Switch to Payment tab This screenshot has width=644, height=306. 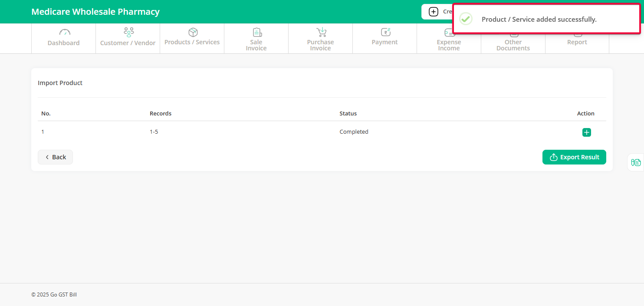[385, 39]
